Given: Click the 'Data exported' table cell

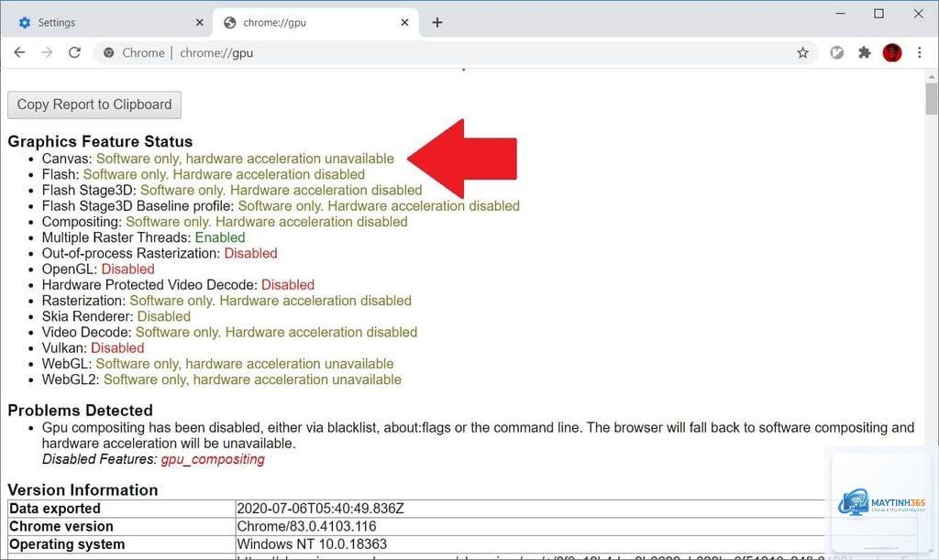Looking at the screenshot, I should 122,509.
